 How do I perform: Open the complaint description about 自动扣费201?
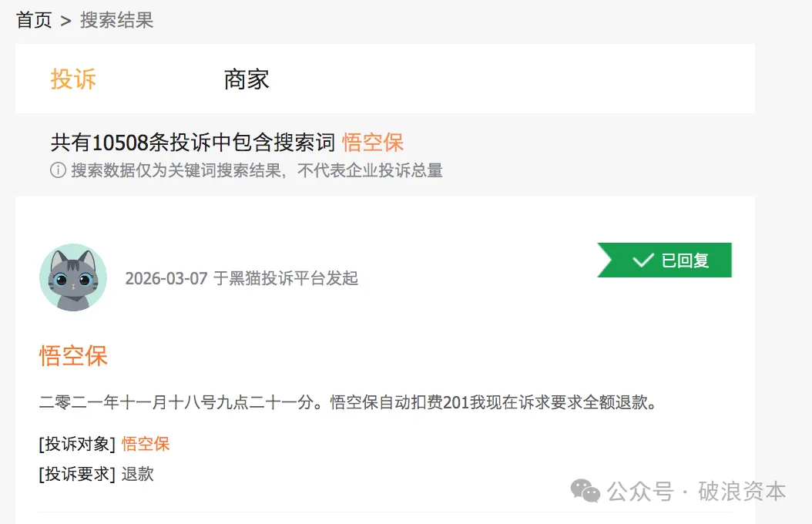[x=347, y=401]
